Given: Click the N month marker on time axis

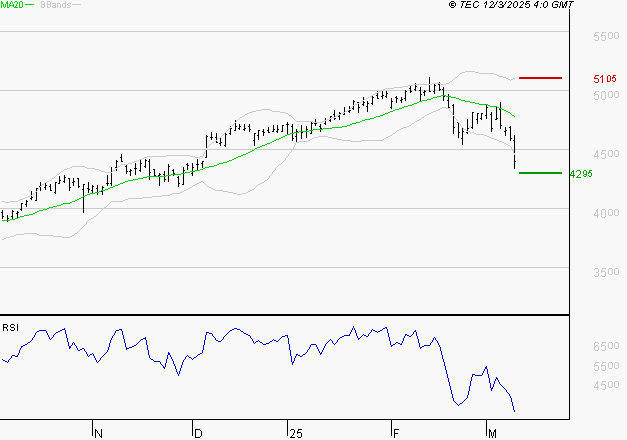Looking at the screenshot, I should click(98, 434).
